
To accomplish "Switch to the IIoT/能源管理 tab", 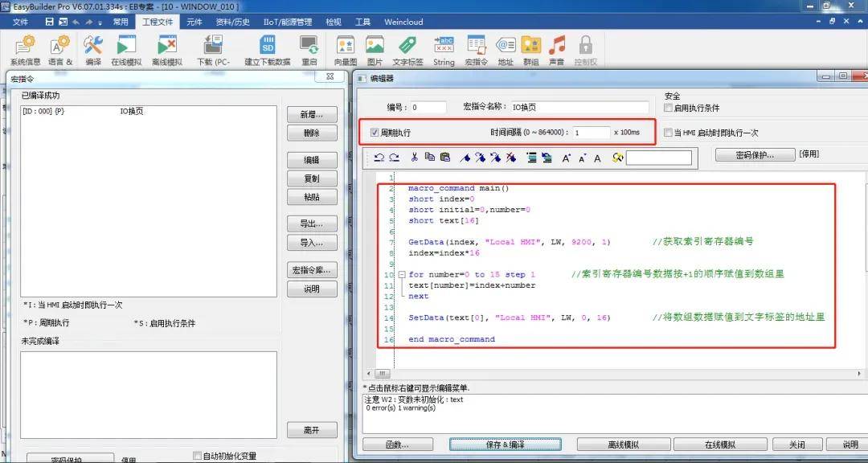I will coord(287,22).
